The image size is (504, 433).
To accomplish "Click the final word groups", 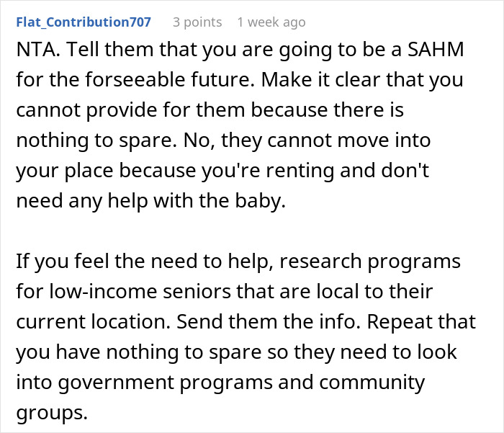I will (x=52, y=413).
